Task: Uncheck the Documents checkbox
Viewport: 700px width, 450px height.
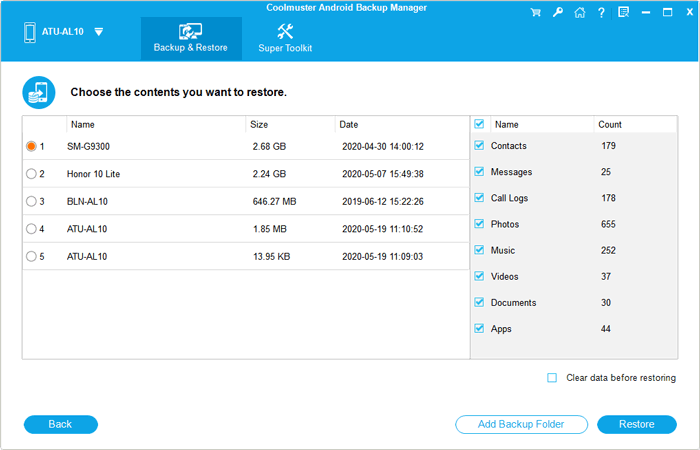Action: (x=479, y=302)
